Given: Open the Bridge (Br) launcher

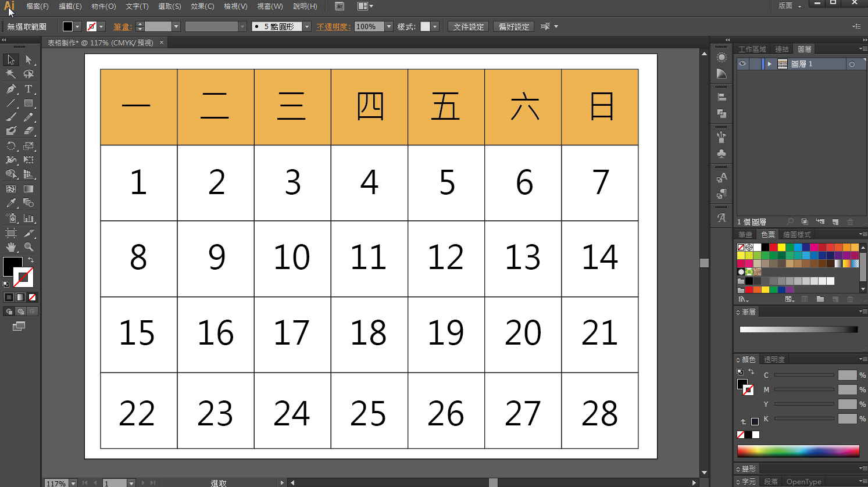Looking at the screenshot, I should tap(340, 6).
